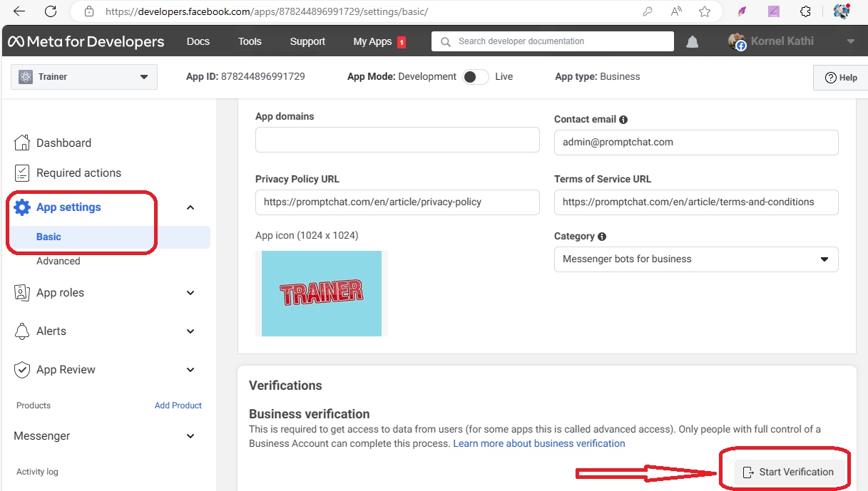Expand the App roles section
Image resolution: width=868 pixels, height=491 pixels.
(190, 293)
